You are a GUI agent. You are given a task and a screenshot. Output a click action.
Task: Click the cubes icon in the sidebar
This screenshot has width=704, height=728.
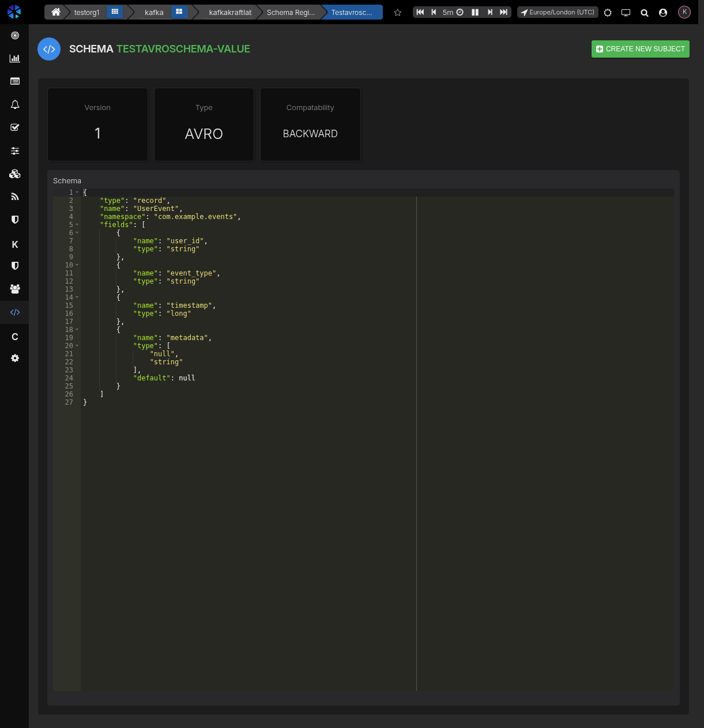click(x=15, y=173)
